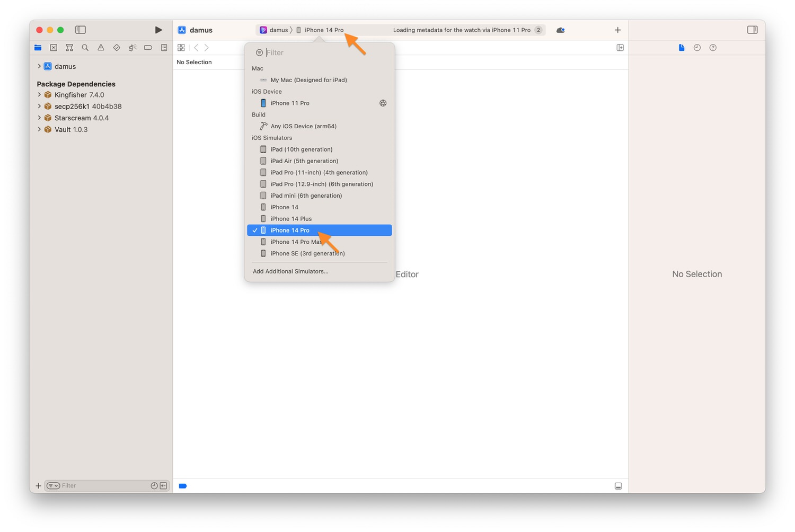Choose iPhone 14 simulator
Image resolution: width=795 pixels, height=532 pixels.
(x=319, y=207)
